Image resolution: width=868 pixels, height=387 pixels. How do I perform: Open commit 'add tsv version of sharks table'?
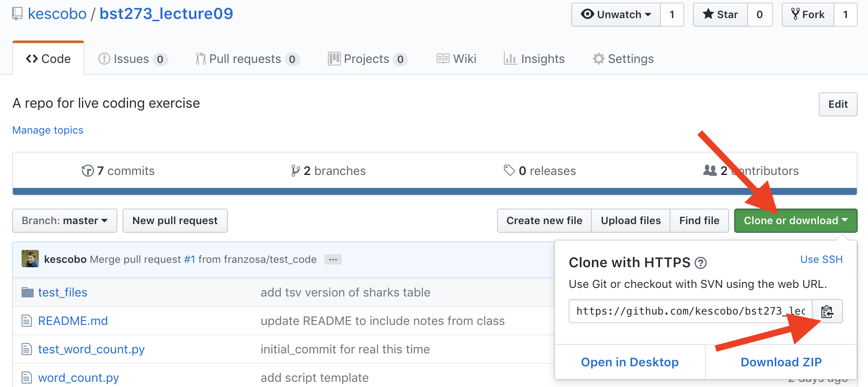click(x=345, y=293)
